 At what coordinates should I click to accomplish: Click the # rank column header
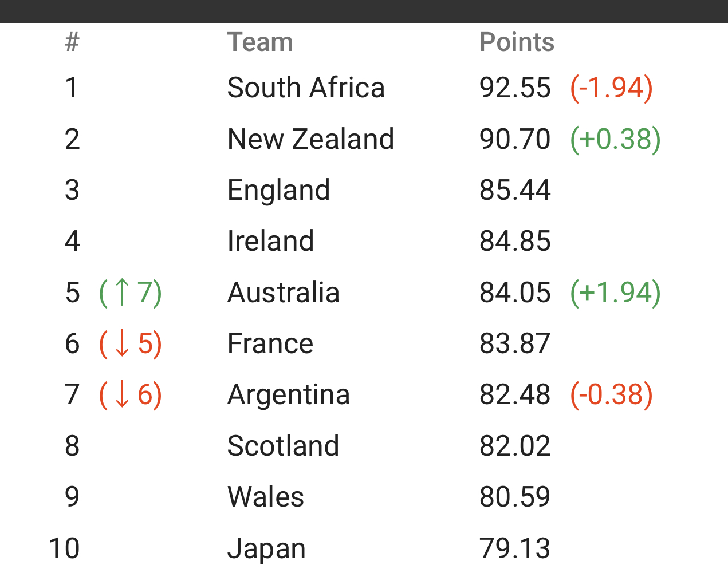click(72, 42)
